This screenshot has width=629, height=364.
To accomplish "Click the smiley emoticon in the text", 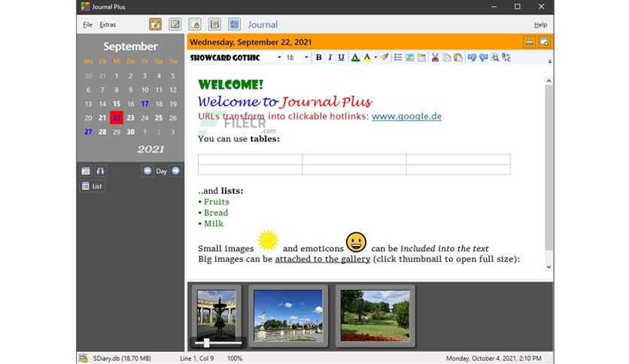I will click(356, 241).
